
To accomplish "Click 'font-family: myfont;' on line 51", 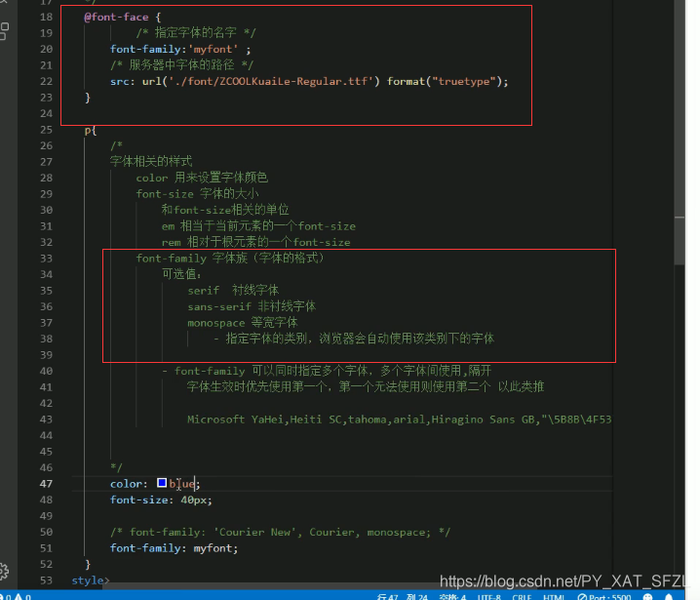I will point(175,548).
